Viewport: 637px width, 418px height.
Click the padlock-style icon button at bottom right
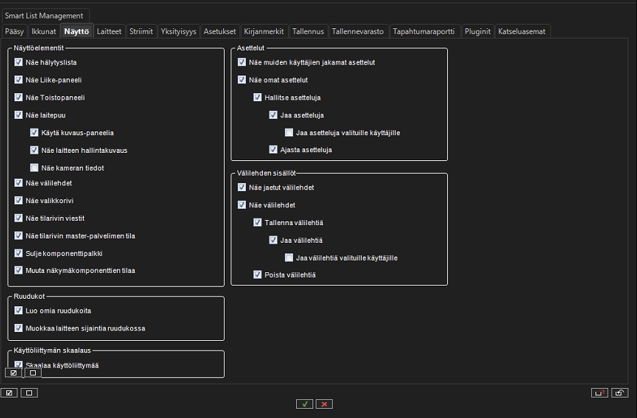point(620,393)
